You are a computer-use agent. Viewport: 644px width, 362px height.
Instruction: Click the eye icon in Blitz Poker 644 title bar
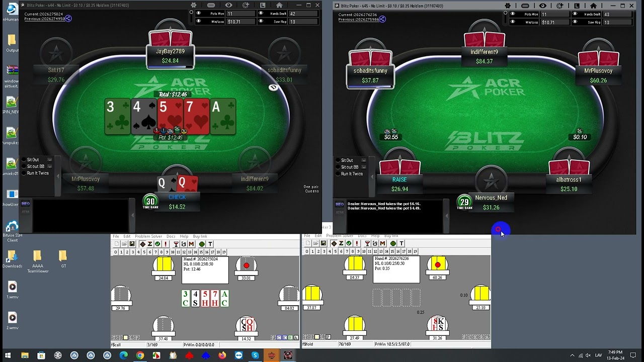pyautogui.click(x=229, y=5)
